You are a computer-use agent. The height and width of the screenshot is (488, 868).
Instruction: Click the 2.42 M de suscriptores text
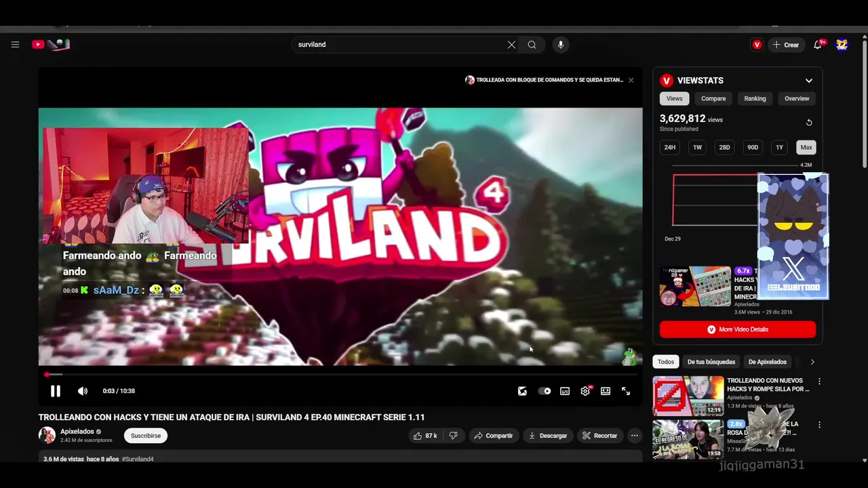(86, 441)
